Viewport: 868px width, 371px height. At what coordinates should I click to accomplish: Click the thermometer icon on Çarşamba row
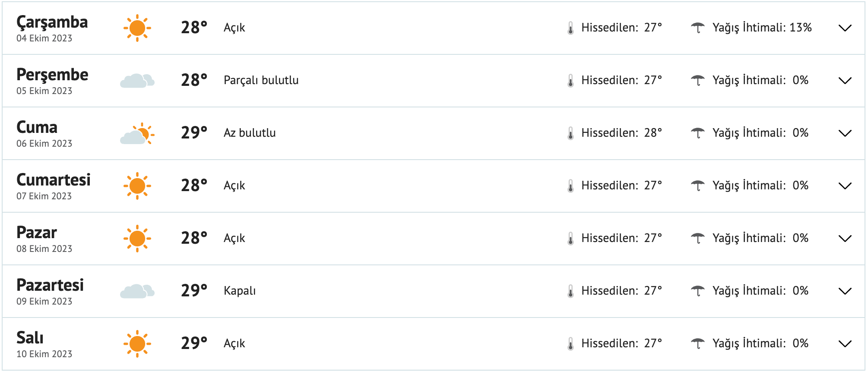[571, 27]
